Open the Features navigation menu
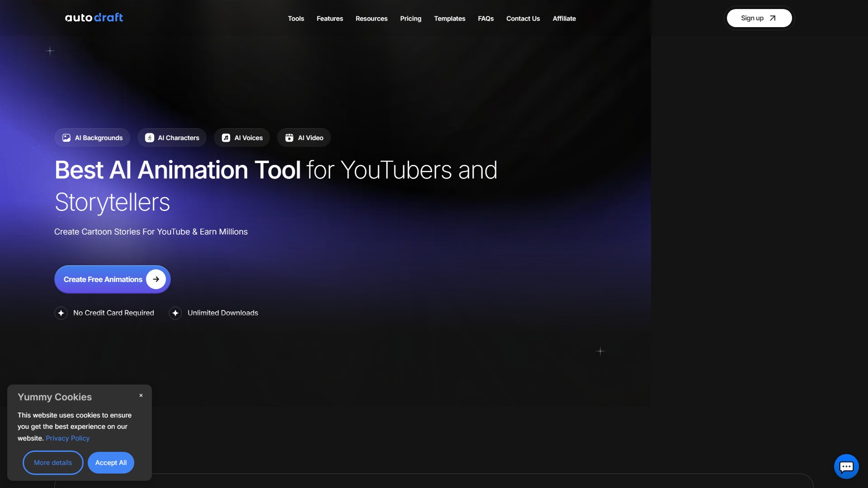Viewport: 868px width, 488px height. pyautogui.click(x=330, y=19)
